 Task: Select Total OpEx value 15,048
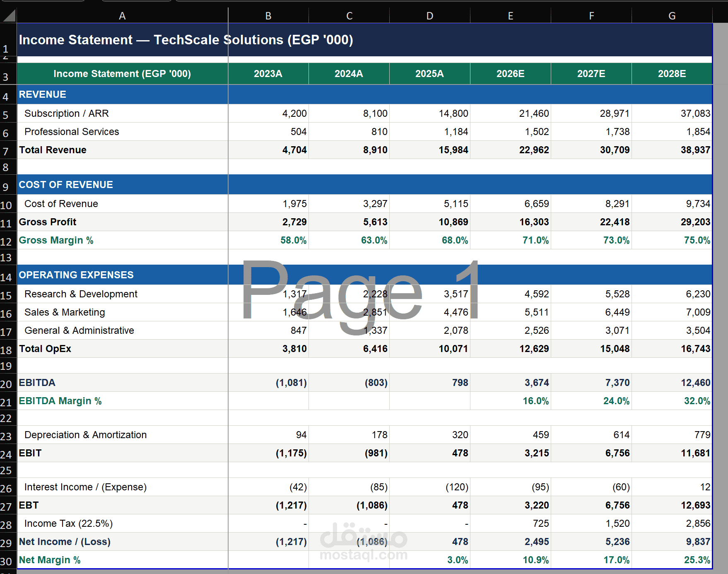pos(591,349)
